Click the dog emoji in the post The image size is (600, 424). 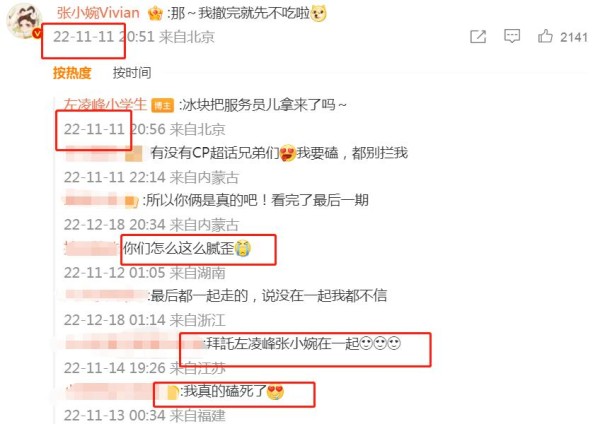[x=318, y=13]
